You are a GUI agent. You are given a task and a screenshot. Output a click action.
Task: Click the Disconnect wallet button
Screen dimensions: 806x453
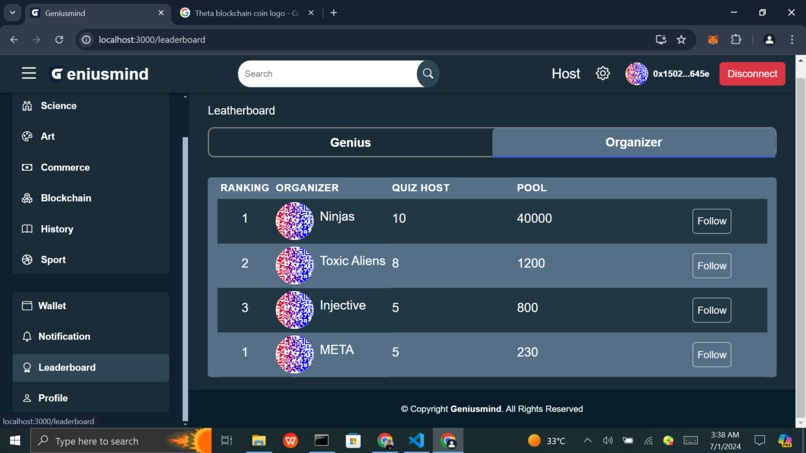tap(752, 74)
